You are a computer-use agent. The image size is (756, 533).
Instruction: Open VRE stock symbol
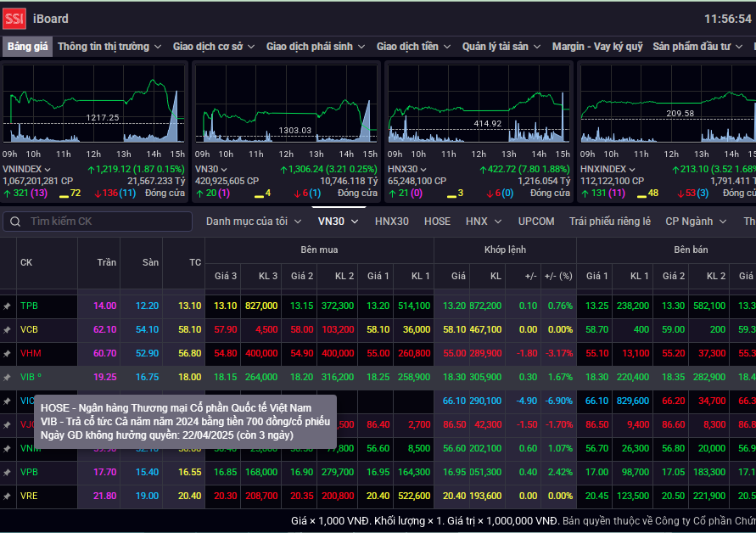tap(29, 496)
